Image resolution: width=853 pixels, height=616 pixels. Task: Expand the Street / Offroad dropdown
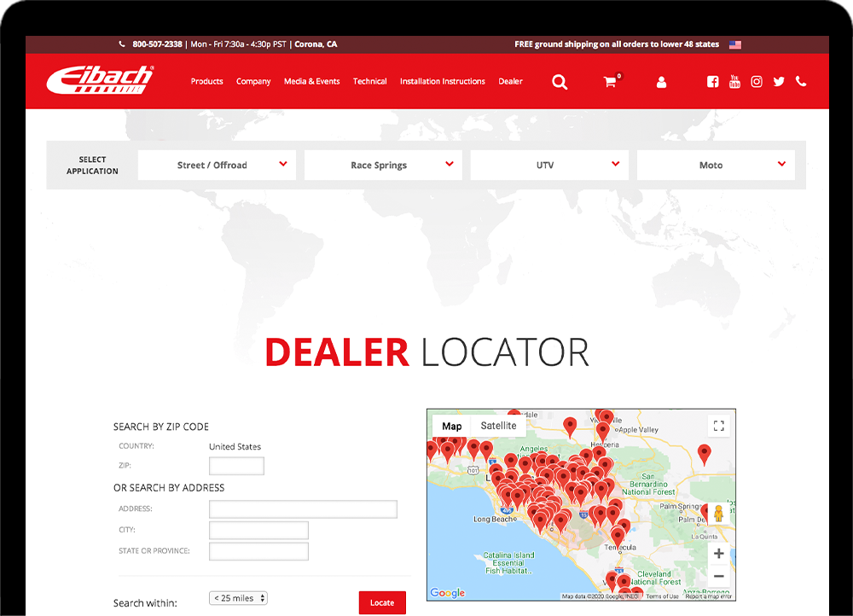(x=217, y=165)
